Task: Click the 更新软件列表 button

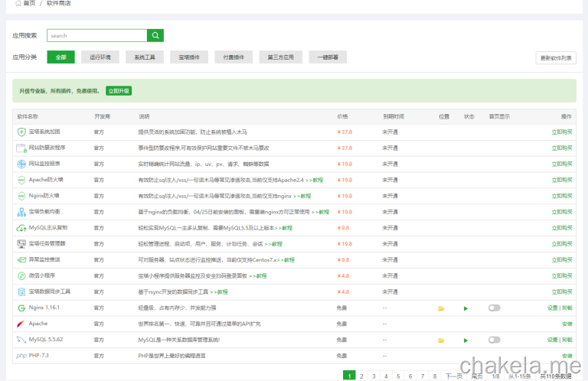Action: tap(556, 58)
